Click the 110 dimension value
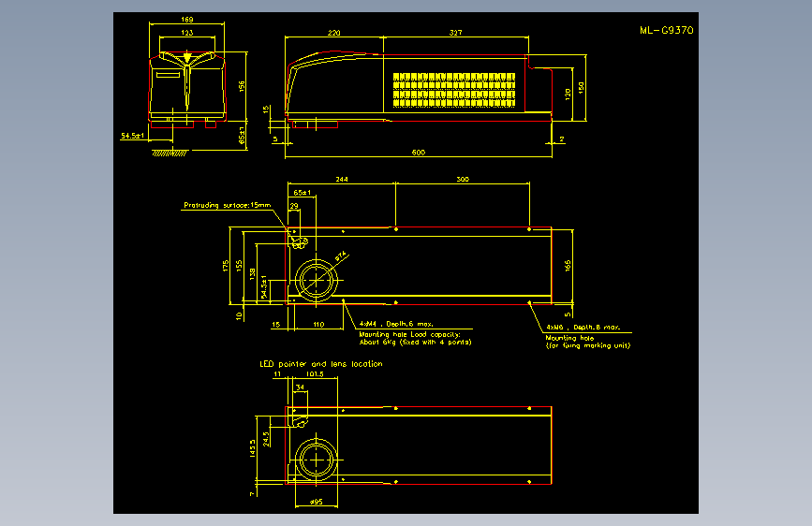This screenshot has height=526, width=812. click(x=318, y=325)
